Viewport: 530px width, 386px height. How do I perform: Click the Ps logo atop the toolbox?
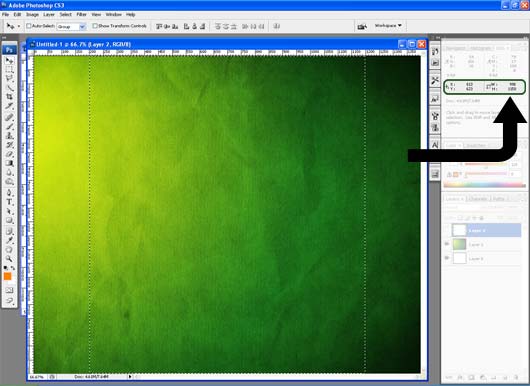(x=9, y=50)
